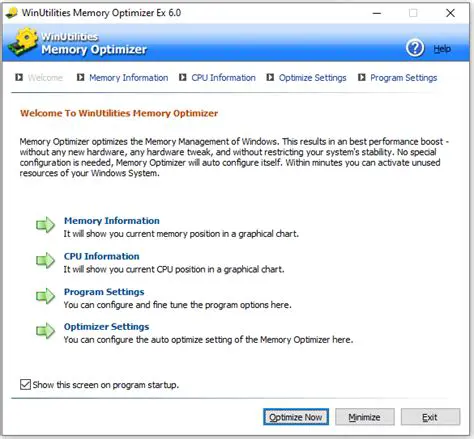Select the greyed Welcome tab
Viewport: 474px width, 439px height.
[x=45, y=78]
